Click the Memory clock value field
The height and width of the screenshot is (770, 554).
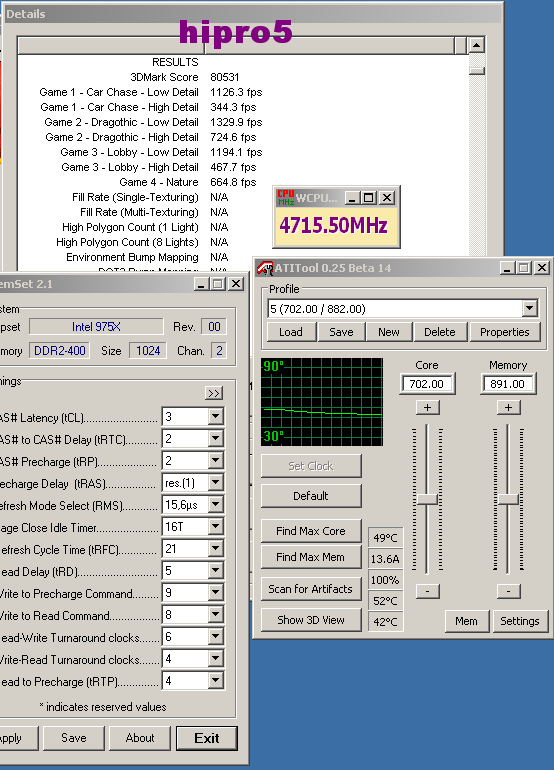click(508, 384)
